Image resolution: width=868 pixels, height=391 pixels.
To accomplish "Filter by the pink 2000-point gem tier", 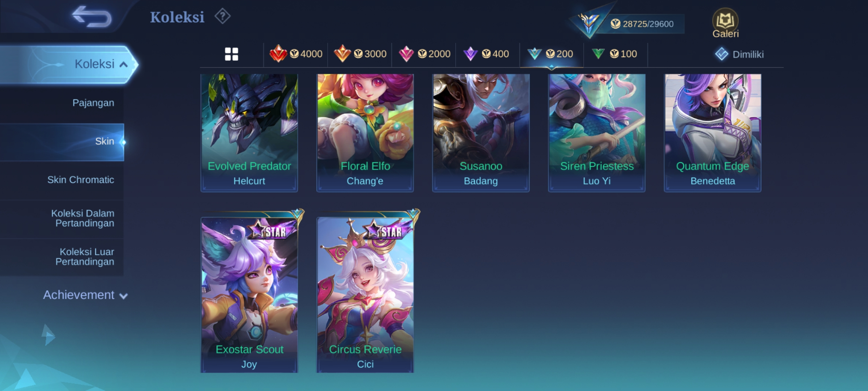I will click(424, 54).
